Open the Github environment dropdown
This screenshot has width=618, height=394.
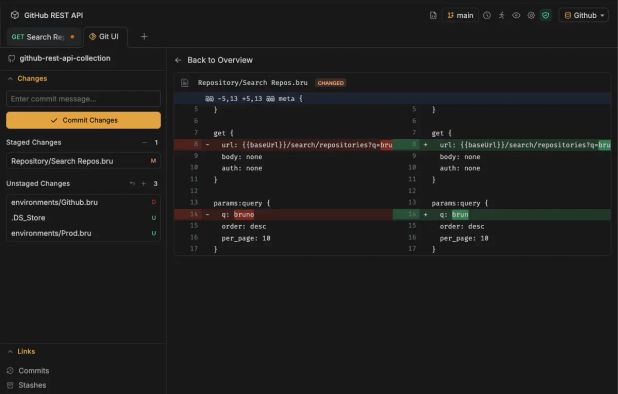click(x=584, y=15)
